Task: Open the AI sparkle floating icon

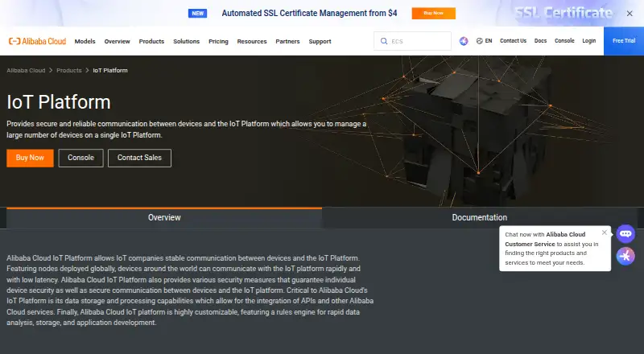Action: [625, 257]
